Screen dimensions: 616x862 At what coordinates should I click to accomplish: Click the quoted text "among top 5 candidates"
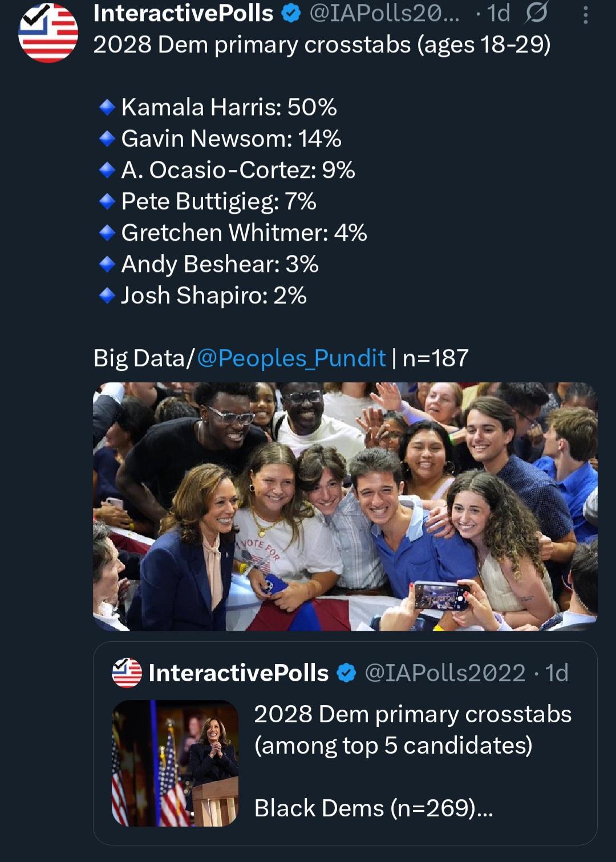pyautogui.click(x=393, y=746)
